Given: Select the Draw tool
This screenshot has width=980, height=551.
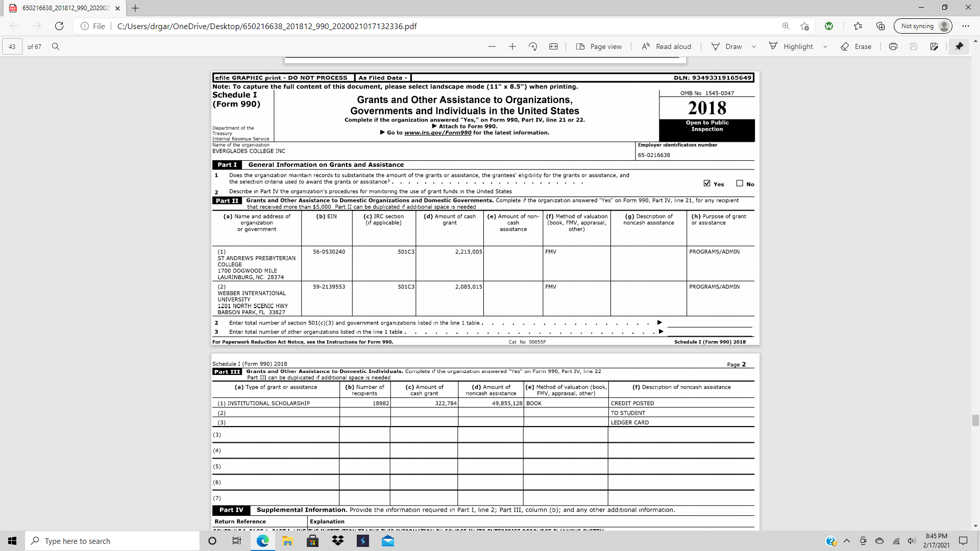Looking at the screenshot, I should click(727, 46).
